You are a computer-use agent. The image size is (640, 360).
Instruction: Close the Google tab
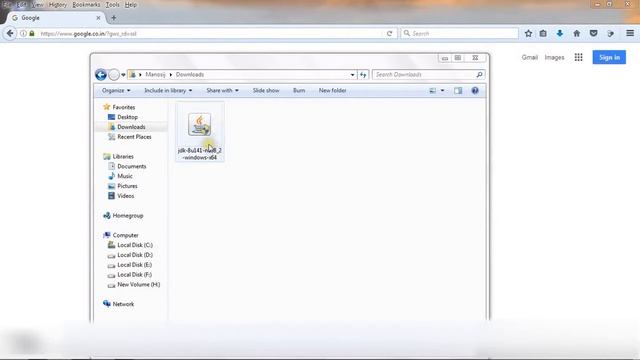pos(98,18)
